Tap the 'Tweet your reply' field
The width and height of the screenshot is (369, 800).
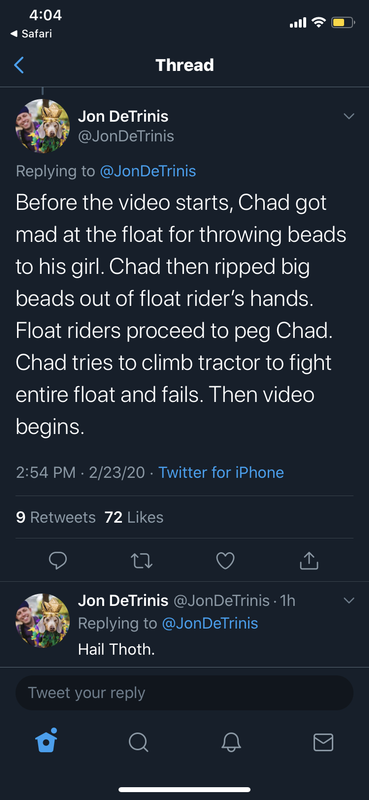click(184, 693)
